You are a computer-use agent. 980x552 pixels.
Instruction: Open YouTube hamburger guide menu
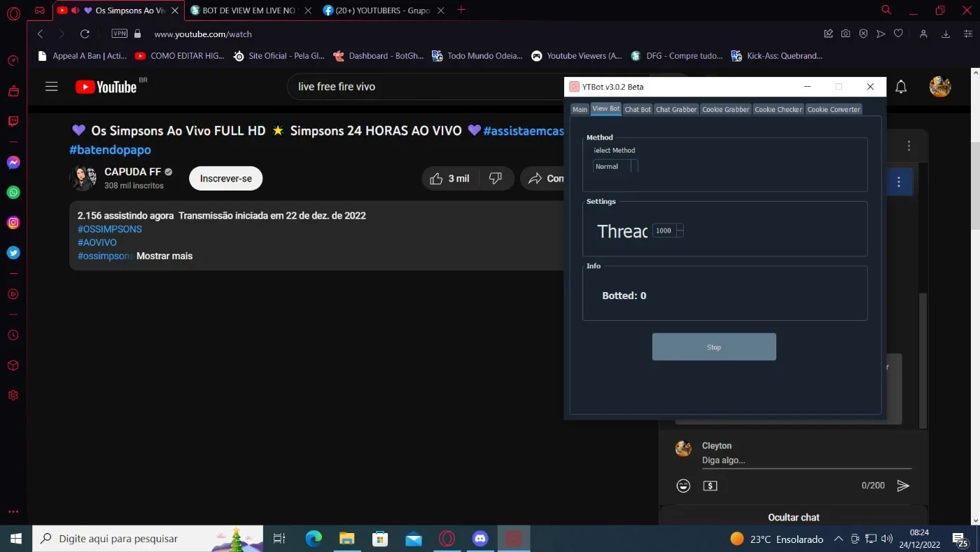coord(51,87)
